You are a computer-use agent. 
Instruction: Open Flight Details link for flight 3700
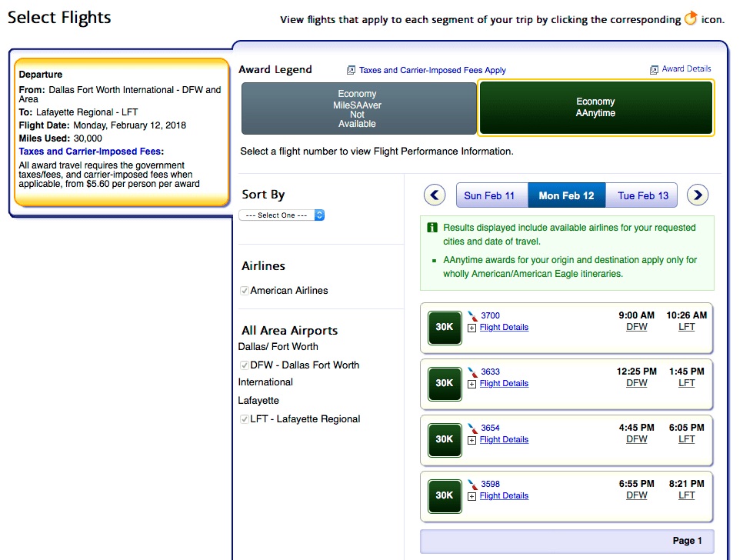tap(504, 328)
